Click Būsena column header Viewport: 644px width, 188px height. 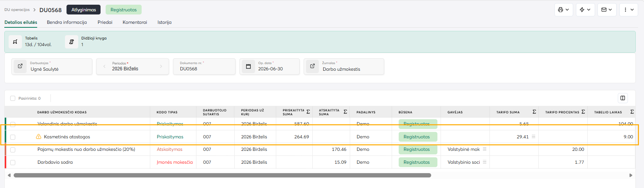(x=405, y=112)
